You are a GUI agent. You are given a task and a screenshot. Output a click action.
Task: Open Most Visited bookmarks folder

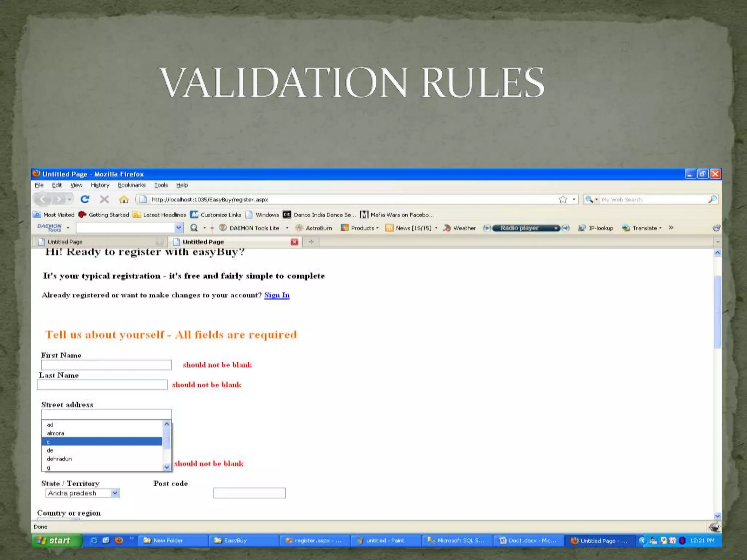(x=54, y=215)
